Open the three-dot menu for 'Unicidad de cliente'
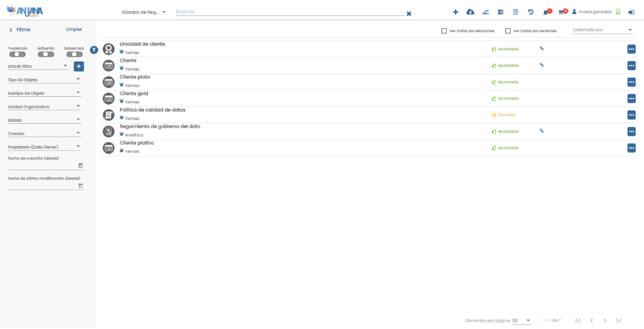Image resolution: width=644 pixels, height=329 pixels. coord(632,49)
